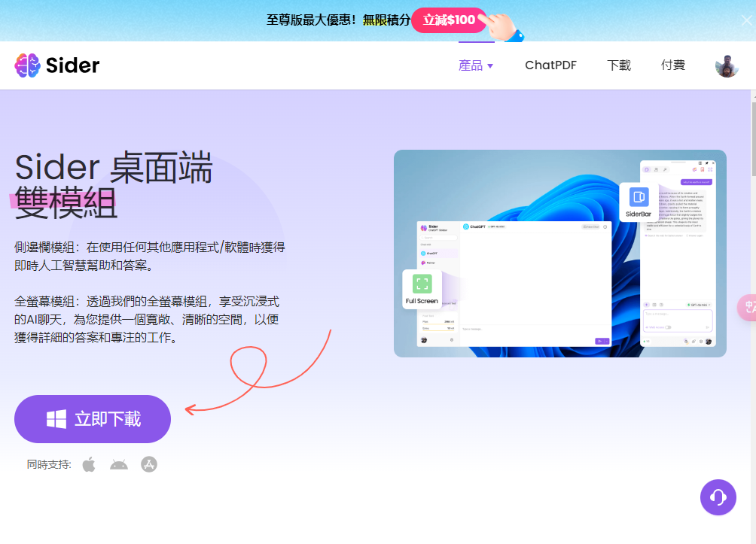Open the customer support headset chat
The width and height of the screenshot is (756, 544).
coord(718,497)
